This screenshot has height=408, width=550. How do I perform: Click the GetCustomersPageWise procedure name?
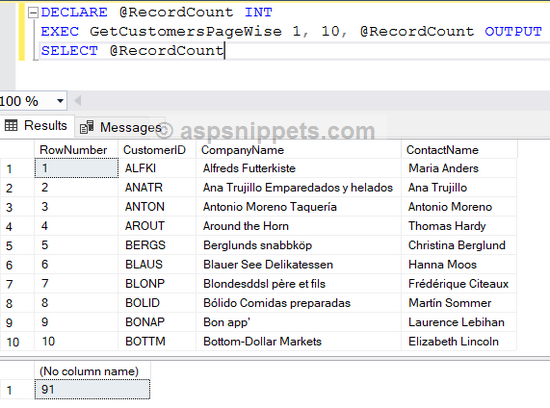click(x=186, y=32)
